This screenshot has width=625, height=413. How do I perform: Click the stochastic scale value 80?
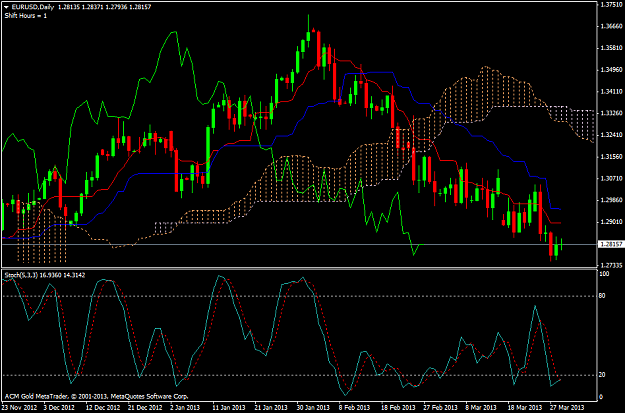[x=603, y=296]
